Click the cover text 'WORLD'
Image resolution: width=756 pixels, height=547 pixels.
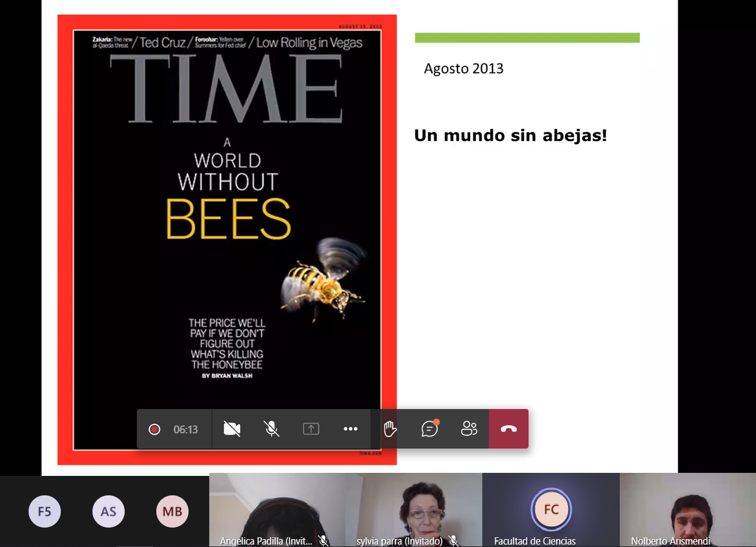click(227, 160)
